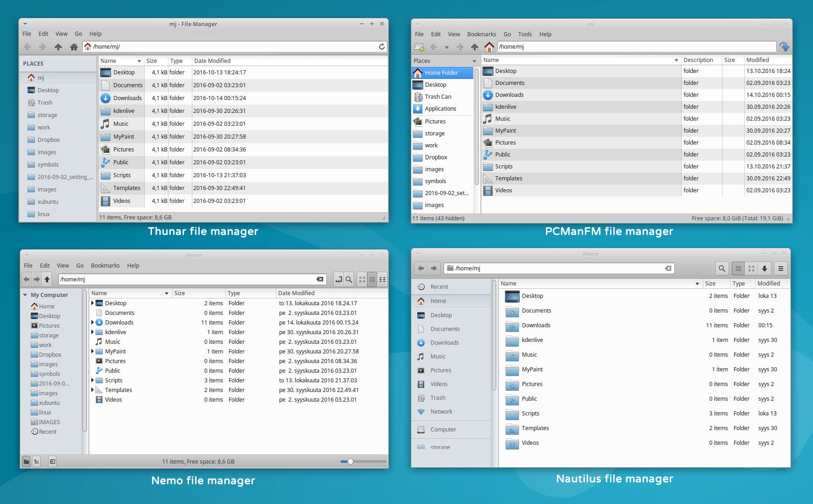The height and width of the screenshot is (504, 813).
Task: Click the Thunar forward arrow button
Action: 42,46
